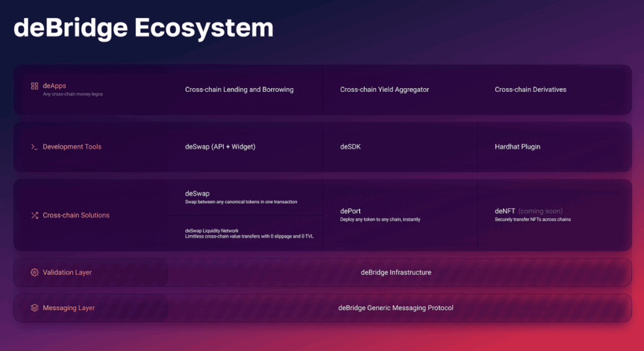Select the Development Tools label
Viewport: 644px width, 351px height.
point(72,147)
